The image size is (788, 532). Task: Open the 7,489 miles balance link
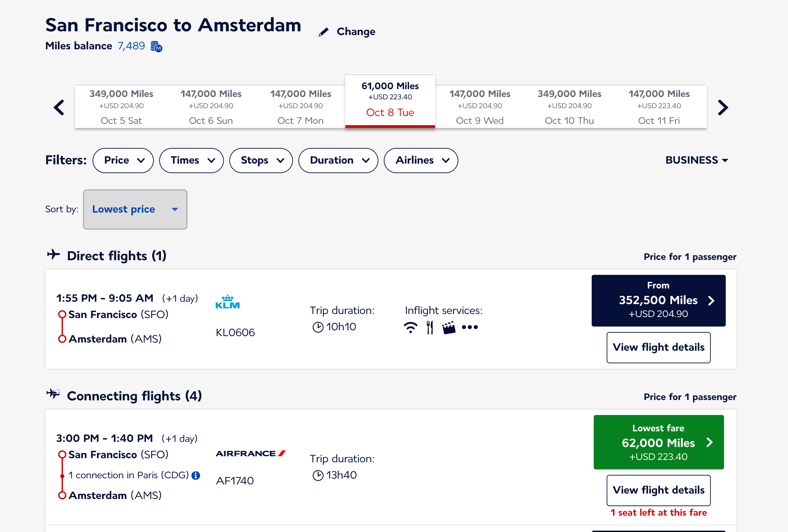pyautogui.click(x=131, y=46)
